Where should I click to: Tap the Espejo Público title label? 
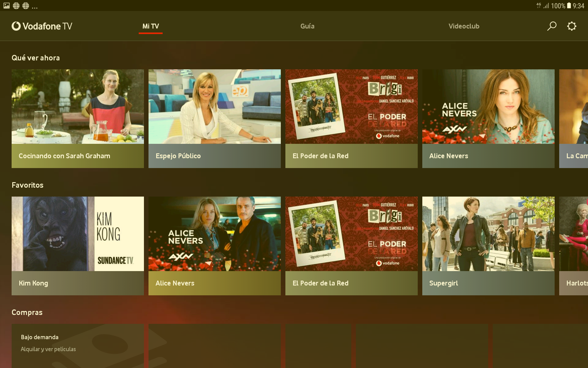(178, 156)
